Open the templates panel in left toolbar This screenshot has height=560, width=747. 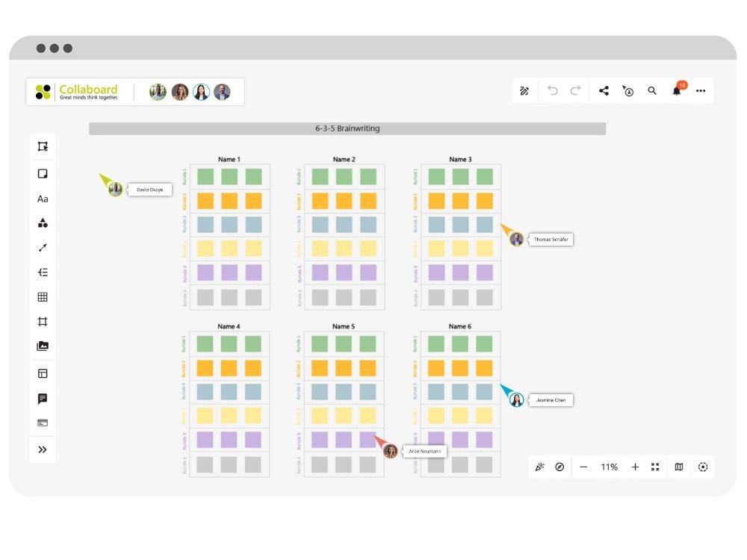tap(43, 373)
